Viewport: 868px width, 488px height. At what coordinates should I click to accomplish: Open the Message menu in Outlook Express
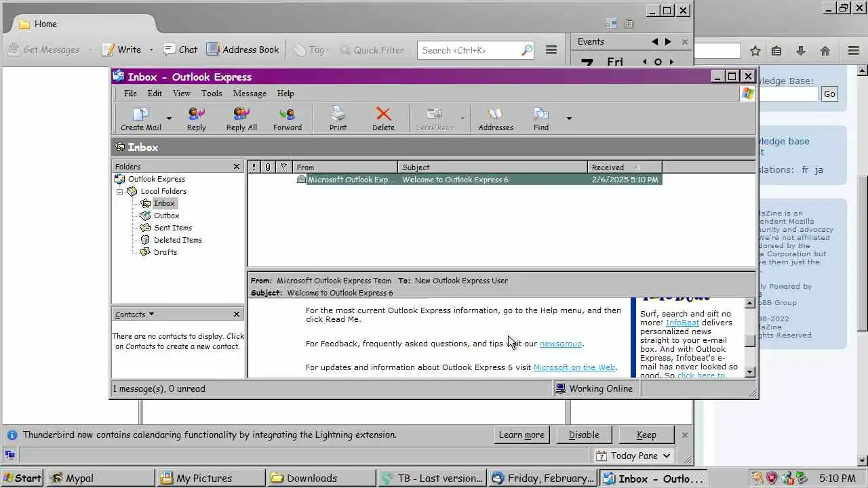[250, 94]
